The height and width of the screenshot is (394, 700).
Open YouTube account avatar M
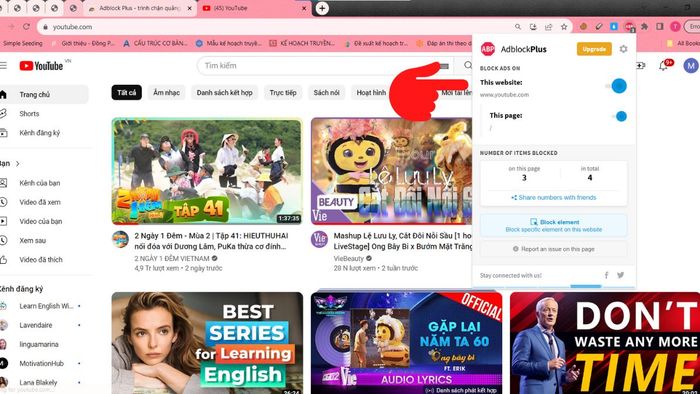[691, 66]
